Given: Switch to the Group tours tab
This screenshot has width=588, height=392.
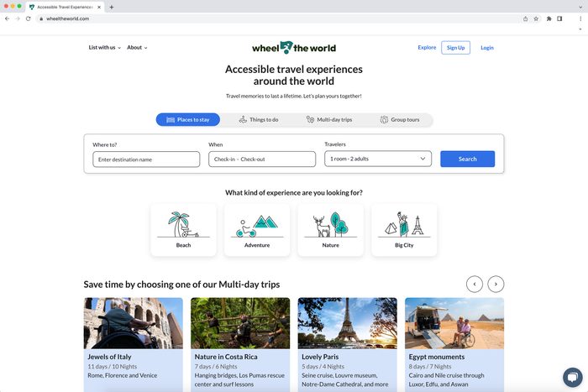Looking at the screenshot, I should point(400,119).
